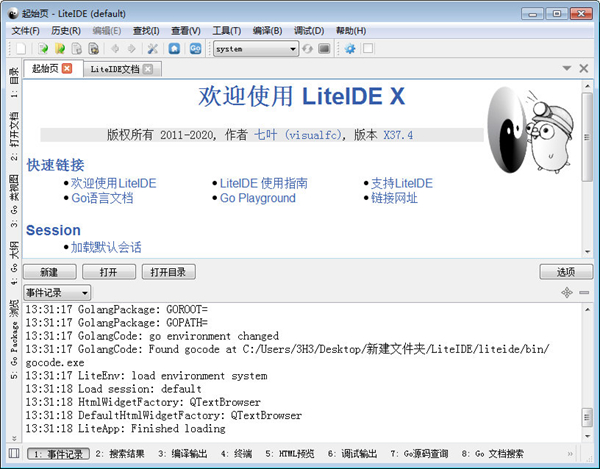
Task: Show the 6: 调试输出 output tab
Action: click(352, 454)
